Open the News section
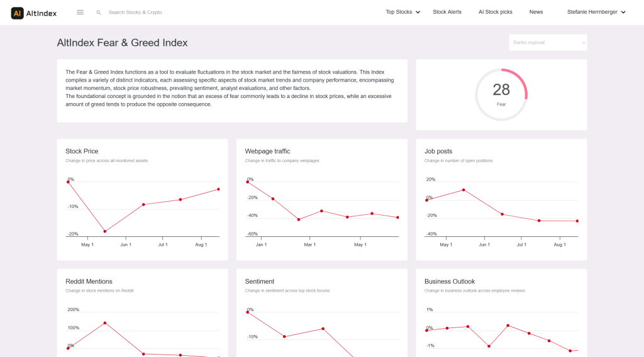The height and width of the screenshot is (357, 644). 536,12
